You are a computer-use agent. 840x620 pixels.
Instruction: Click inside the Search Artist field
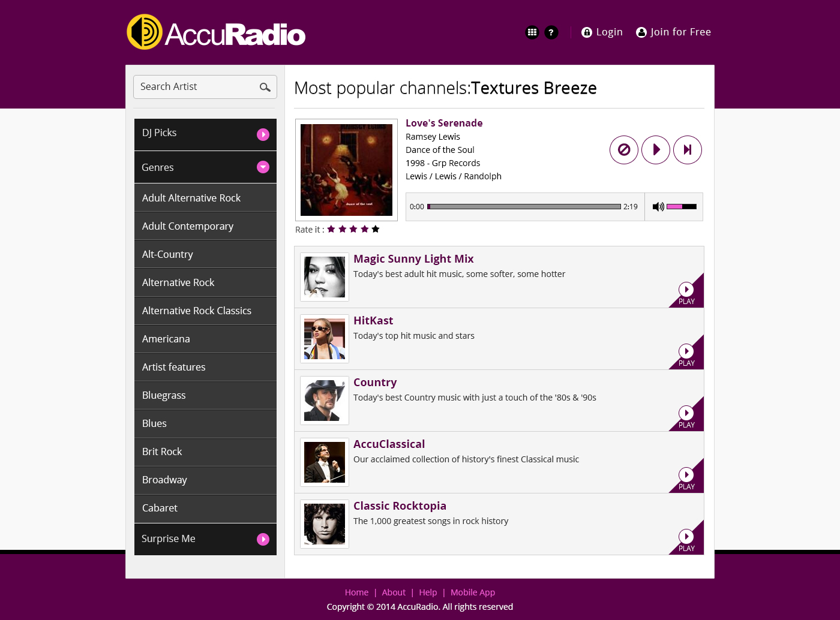[x=192, y=86]
